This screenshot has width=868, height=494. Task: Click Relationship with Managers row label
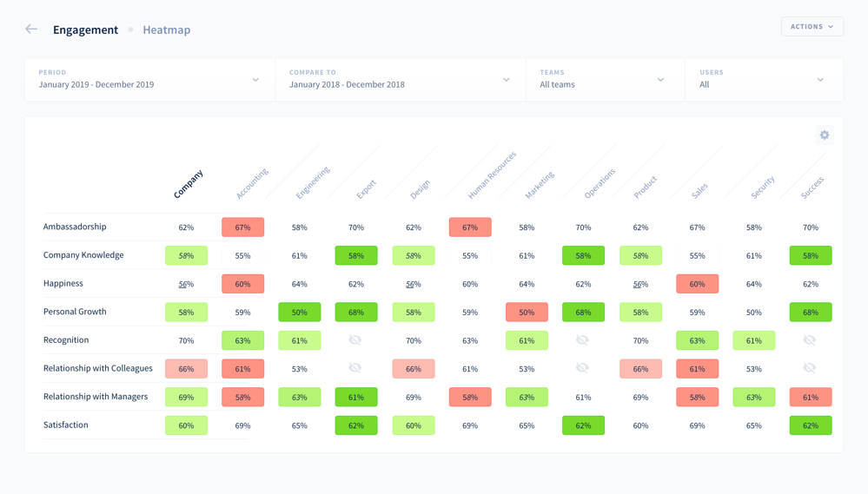[96, 397]
